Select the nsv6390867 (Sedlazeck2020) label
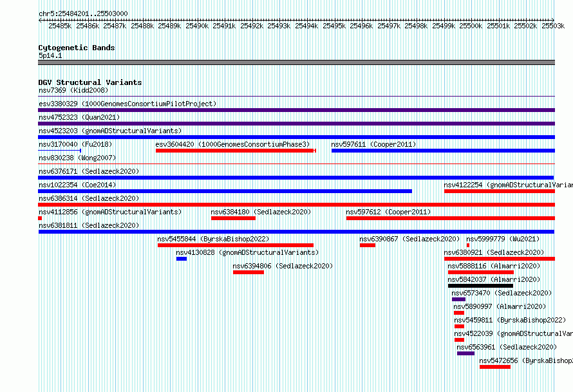Screen dimensions: 573x392 (x=409, y=239)
